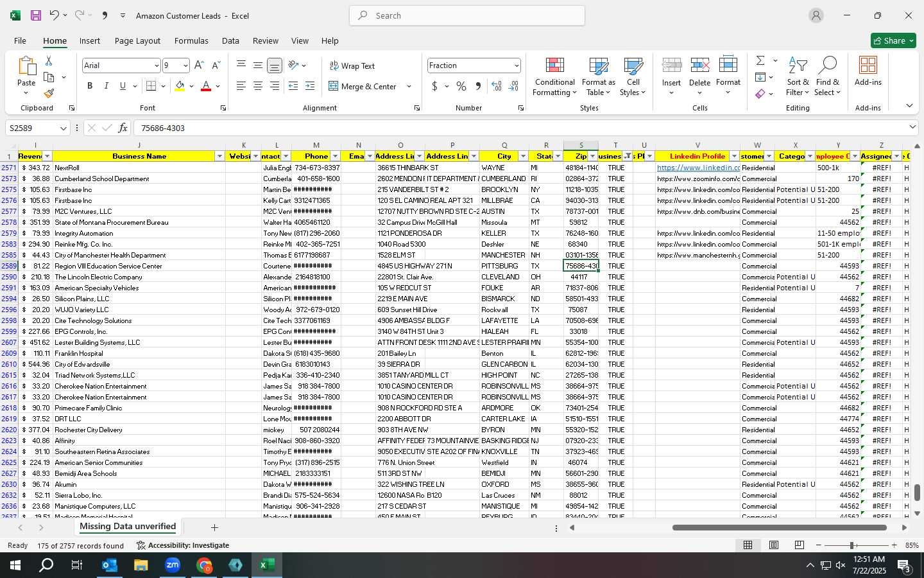Open Sort & Filter

(798, 77)
